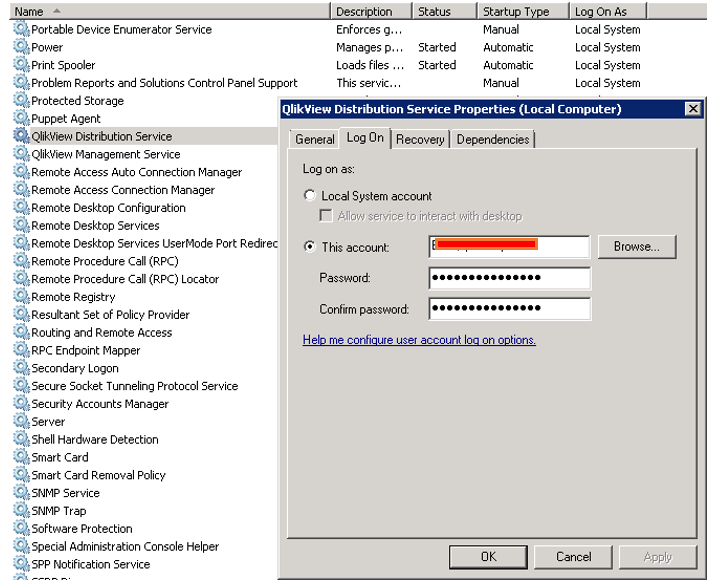Click the Remote Procedure Call (RPC) Locator icon

point(21,278)
